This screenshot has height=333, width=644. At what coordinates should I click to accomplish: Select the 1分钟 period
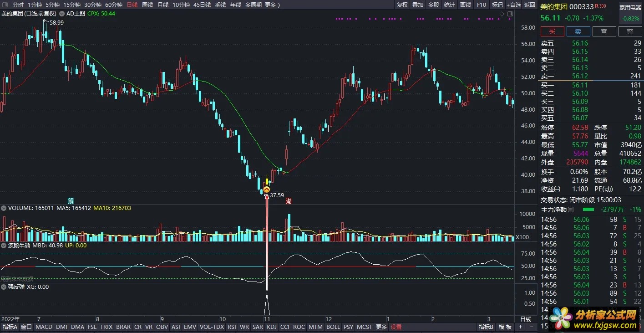click(x=35, y=5)
